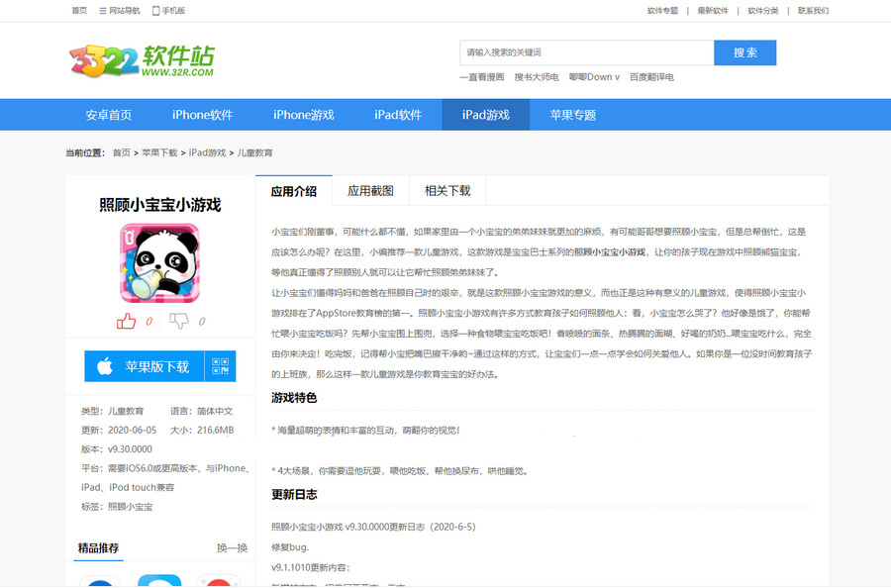Click the 苹果版下载 download button
The image size is (891, 588).
click(145, 366)
